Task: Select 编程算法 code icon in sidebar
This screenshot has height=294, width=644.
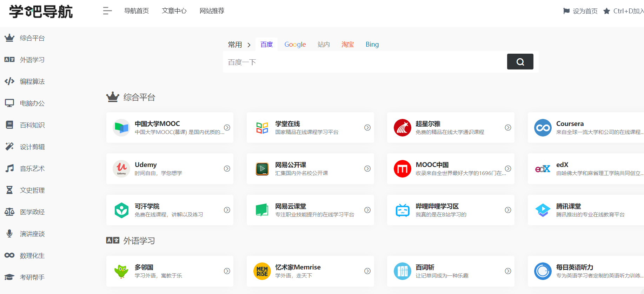Action: [x=9, y=81]
